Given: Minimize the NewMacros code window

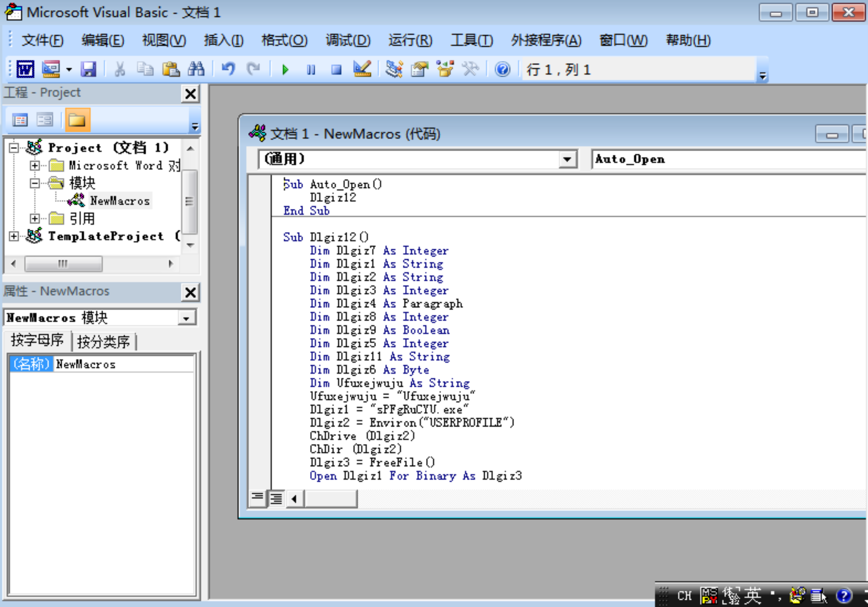Looking at the screenshot, I should coord(832,134).
